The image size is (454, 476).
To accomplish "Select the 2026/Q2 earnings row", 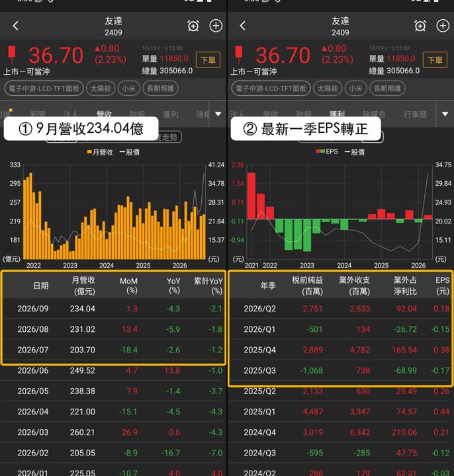I will [340, 309].
